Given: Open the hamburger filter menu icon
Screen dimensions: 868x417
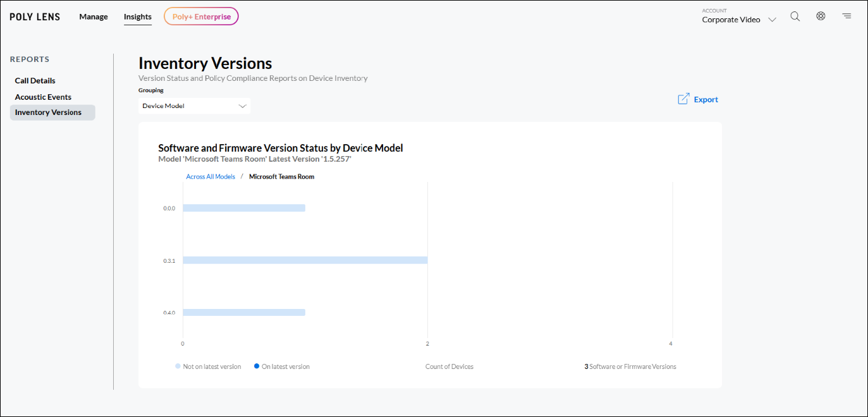Looking at the screenshot, I should tap(847, 16).
